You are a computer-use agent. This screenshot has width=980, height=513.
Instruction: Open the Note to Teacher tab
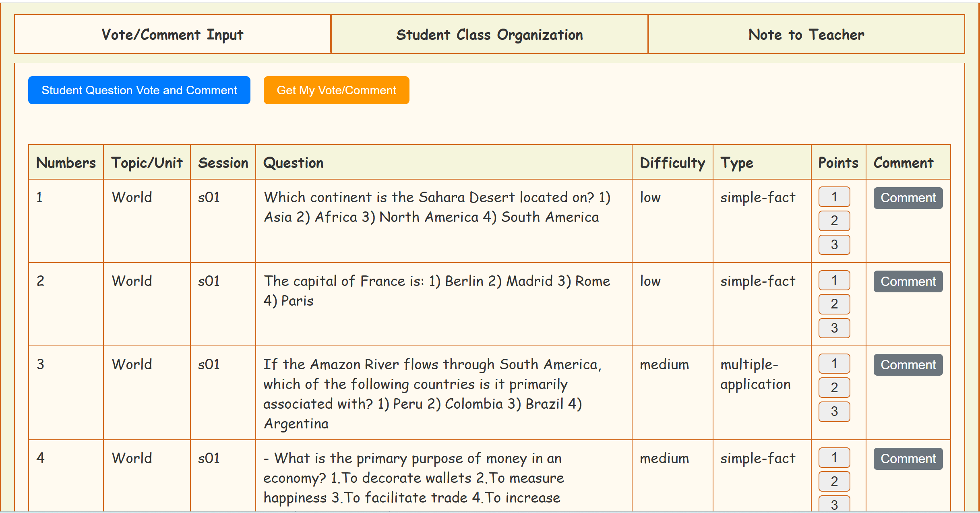click(x=806, y=35)
